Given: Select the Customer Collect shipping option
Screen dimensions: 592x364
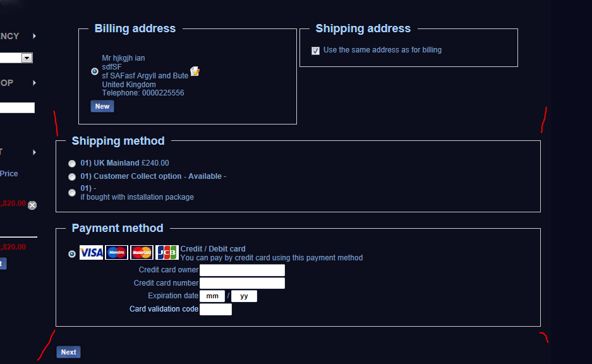Looking at the screenshot, I should pos(72,177).
